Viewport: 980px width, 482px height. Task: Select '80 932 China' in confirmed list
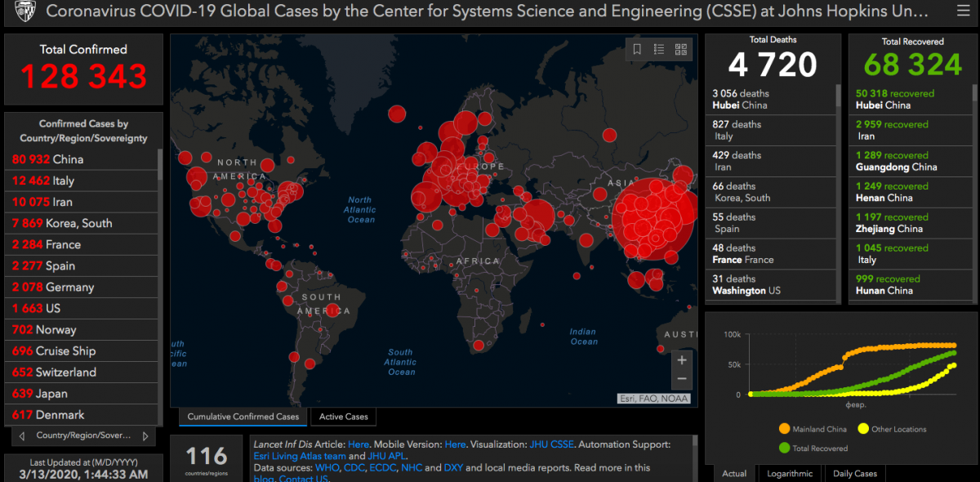(81, 159)
